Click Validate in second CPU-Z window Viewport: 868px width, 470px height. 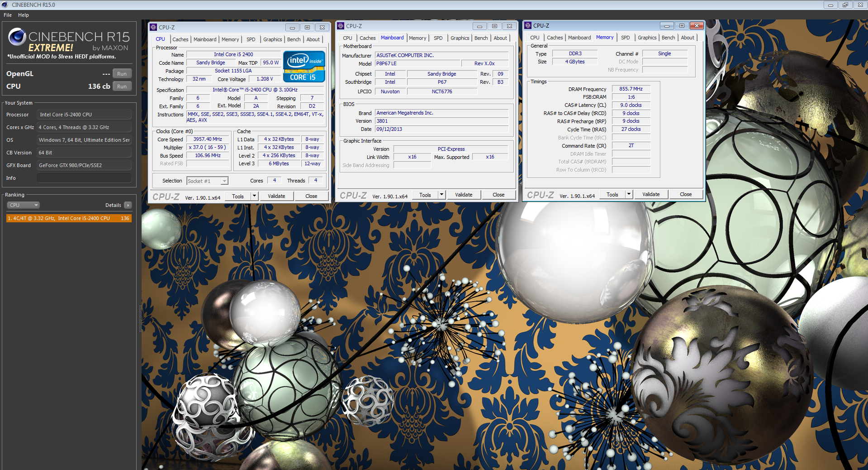pyautogui.click(x=464, y=195)
